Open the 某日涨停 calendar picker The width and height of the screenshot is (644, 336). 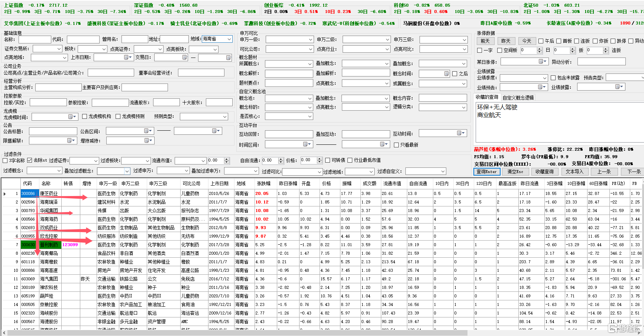point(543,61)
